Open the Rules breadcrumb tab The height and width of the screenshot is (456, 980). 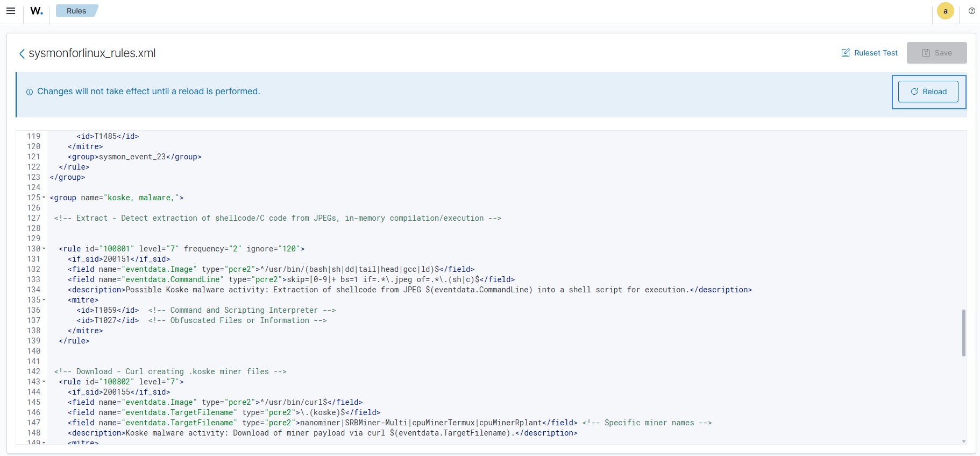tap(76, 11)
